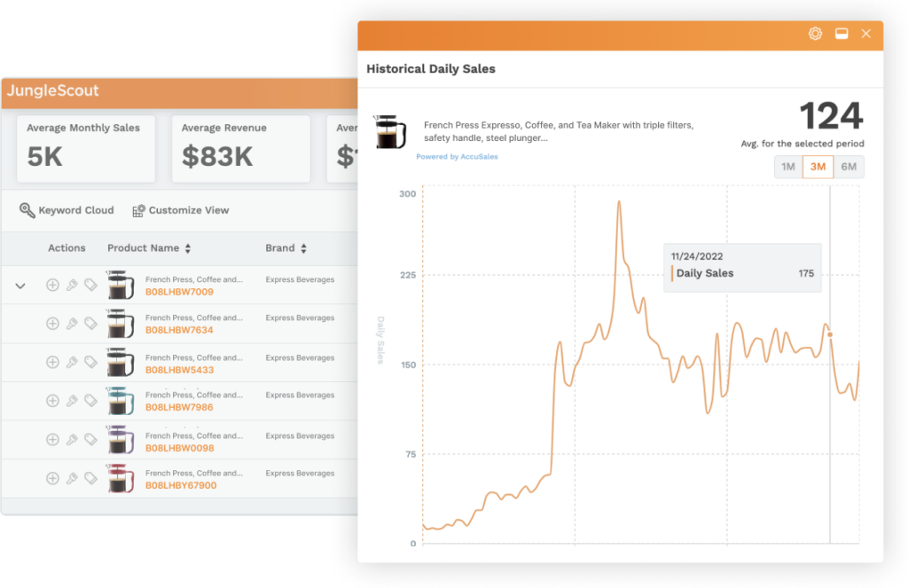Viewport: 908px width, 588px height.
Task: Click the Daily Sales 175 tooltip value
Action: 806,273
